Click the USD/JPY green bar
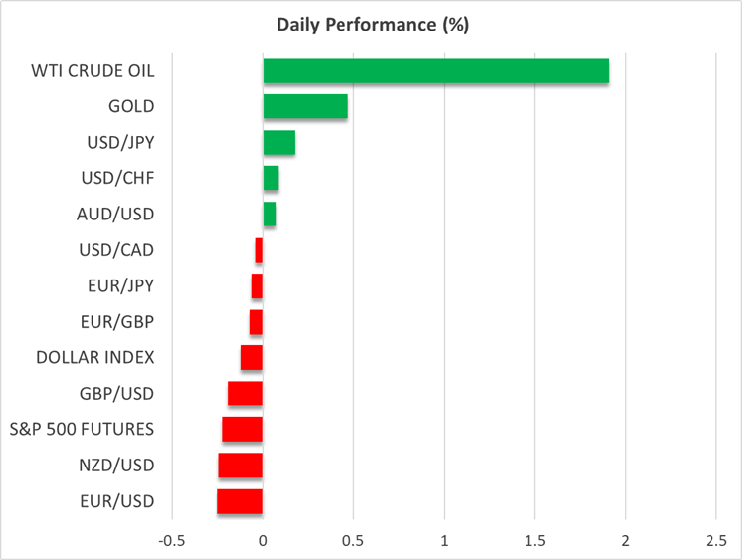 click(x=279, y=143)
